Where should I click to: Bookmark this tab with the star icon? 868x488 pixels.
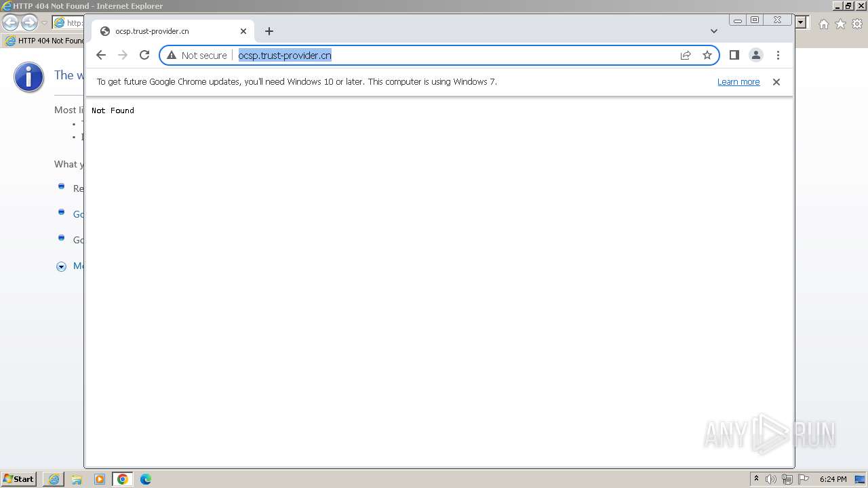707,55
